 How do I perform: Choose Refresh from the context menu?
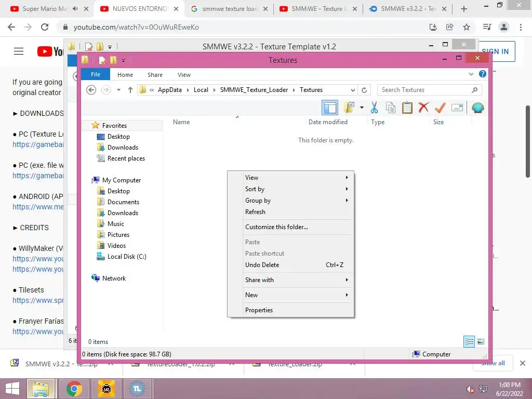tap(255, 212)
